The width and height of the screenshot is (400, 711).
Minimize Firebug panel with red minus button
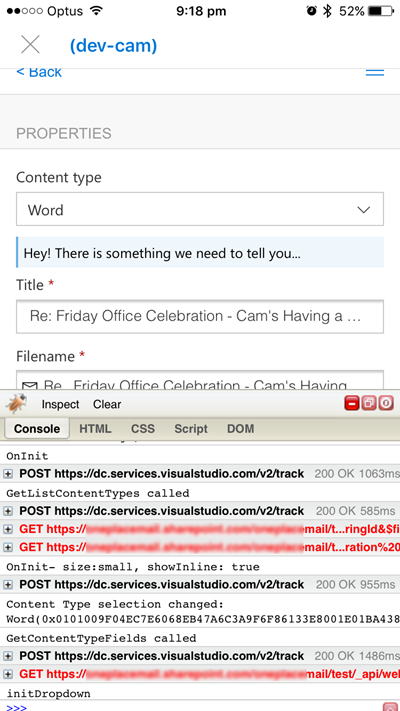(351, 403)
